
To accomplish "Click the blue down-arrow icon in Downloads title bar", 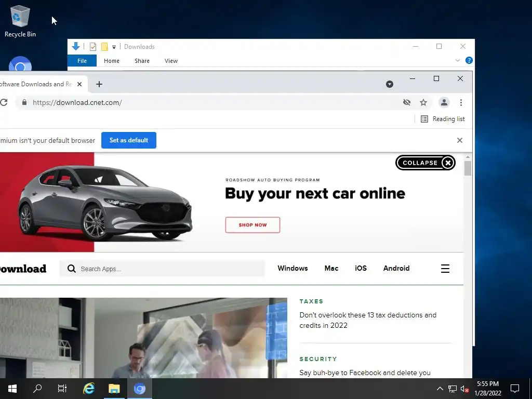I will [x=76, y=46].
